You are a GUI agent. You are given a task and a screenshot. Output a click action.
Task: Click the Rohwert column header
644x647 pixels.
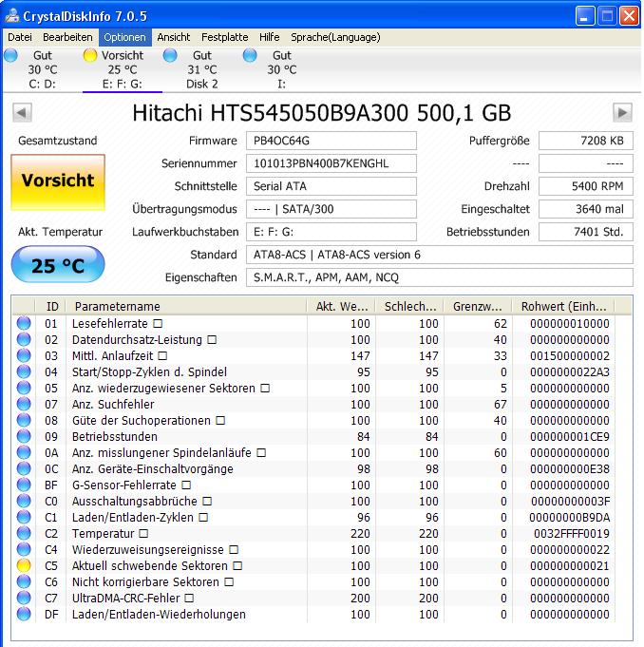(x=563, y=307)
